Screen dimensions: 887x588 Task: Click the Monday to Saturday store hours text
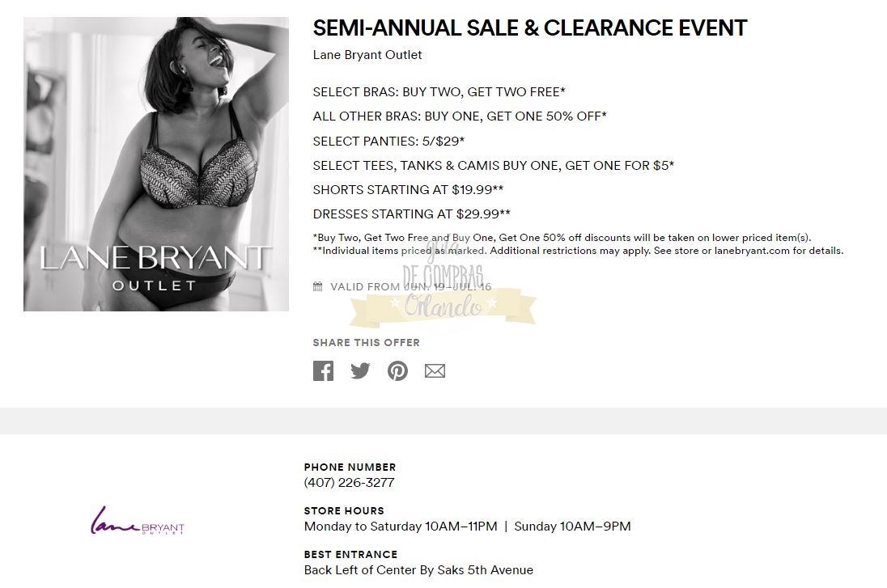401,527
